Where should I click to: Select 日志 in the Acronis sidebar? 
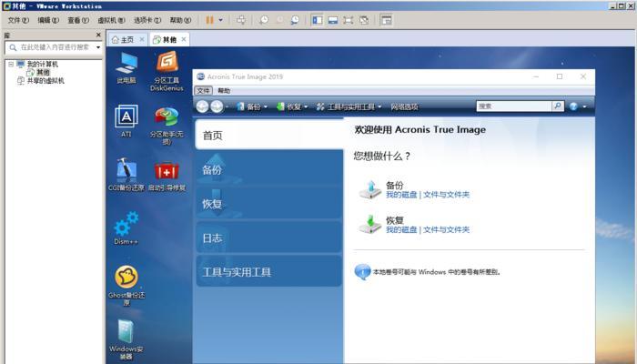(x=269, y=238)
